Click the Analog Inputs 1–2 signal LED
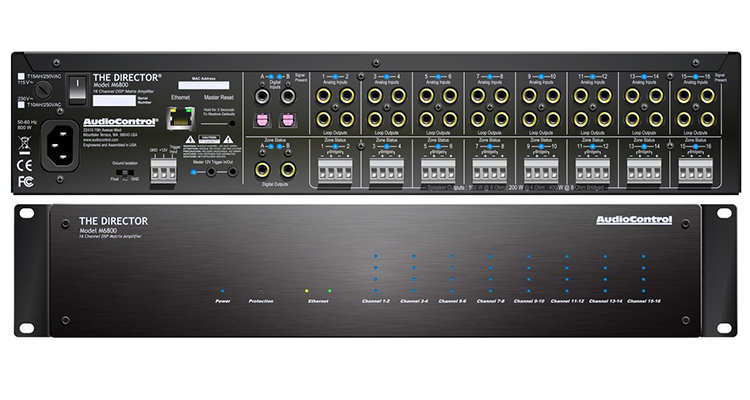This screenshot has width=750, height=400. coord(335,77)
